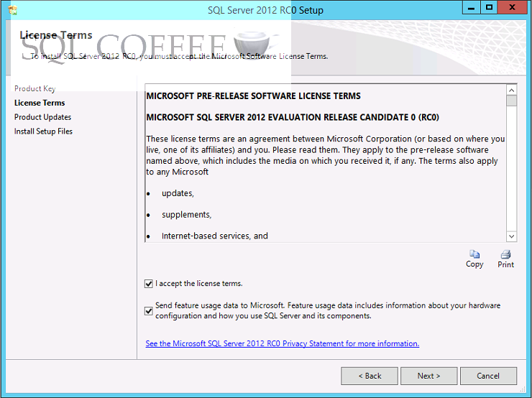Minimize the SQL Server setup window
532x398 pixels.
(472, 7)
